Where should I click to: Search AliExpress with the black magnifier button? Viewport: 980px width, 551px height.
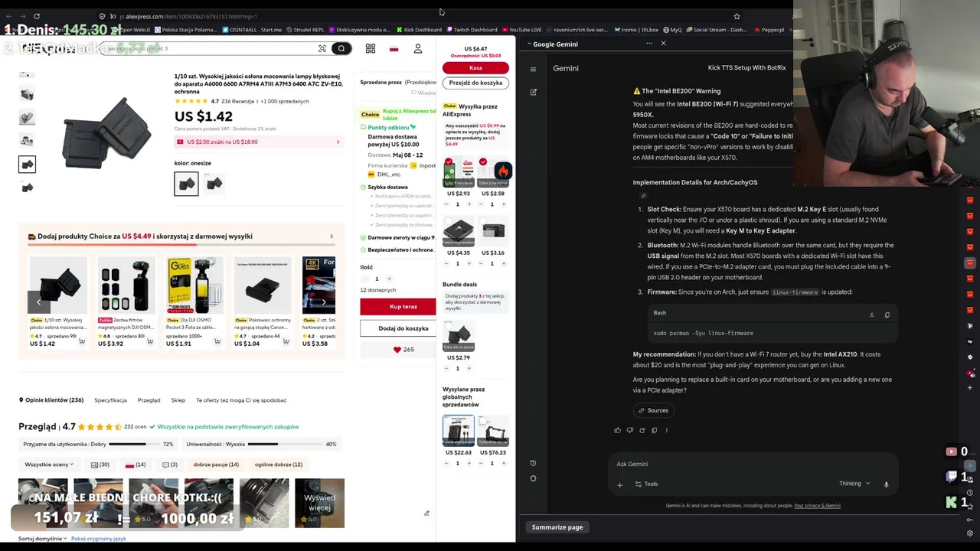pyautogui.click(x=341, y=48)
